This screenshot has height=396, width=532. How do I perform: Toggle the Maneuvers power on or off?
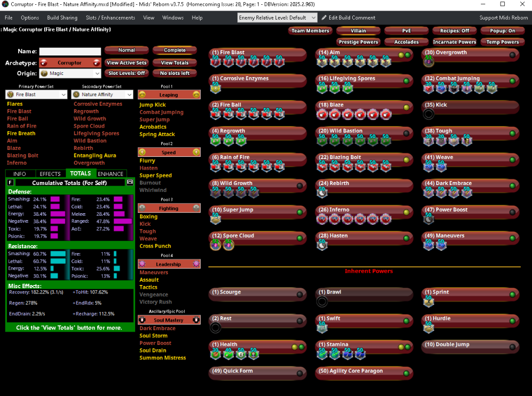coord(513,237)
